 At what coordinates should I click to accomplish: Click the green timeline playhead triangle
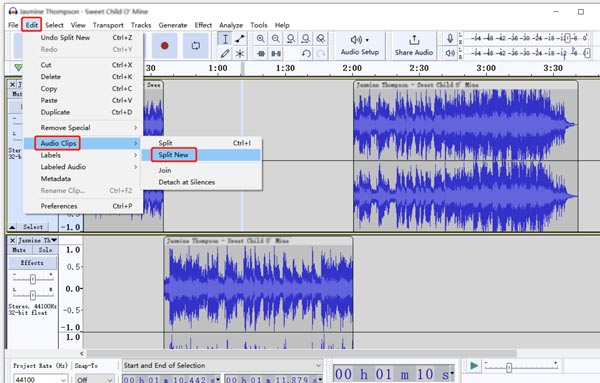coord(18,68)
